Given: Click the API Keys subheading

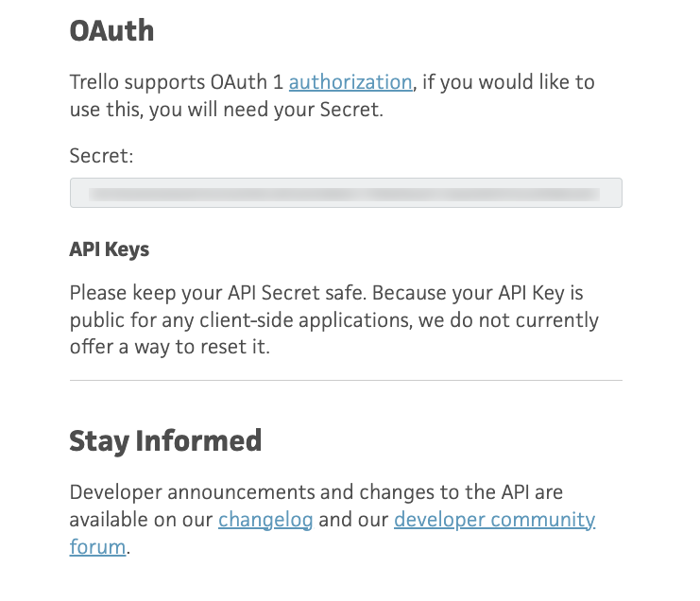Looking at the screenshot, I should pyautogui.click(x=110, y=250).
